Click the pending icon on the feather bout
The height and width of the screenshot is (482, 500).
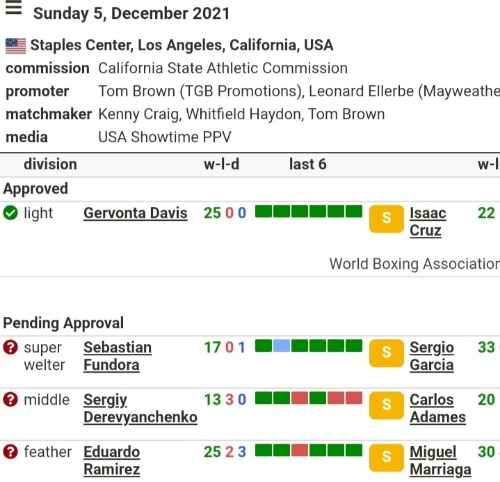coord(11,452)
